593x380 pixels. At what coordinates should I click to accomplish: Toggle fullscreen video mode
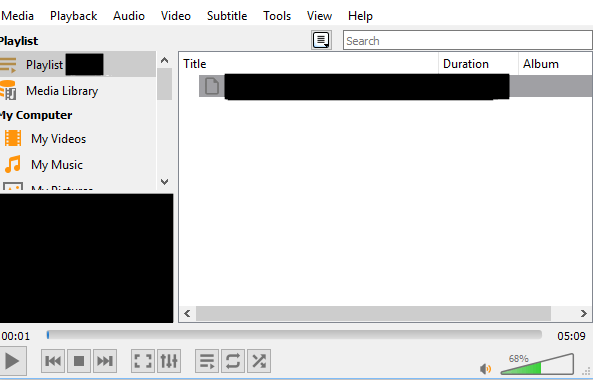click(143, 361)
